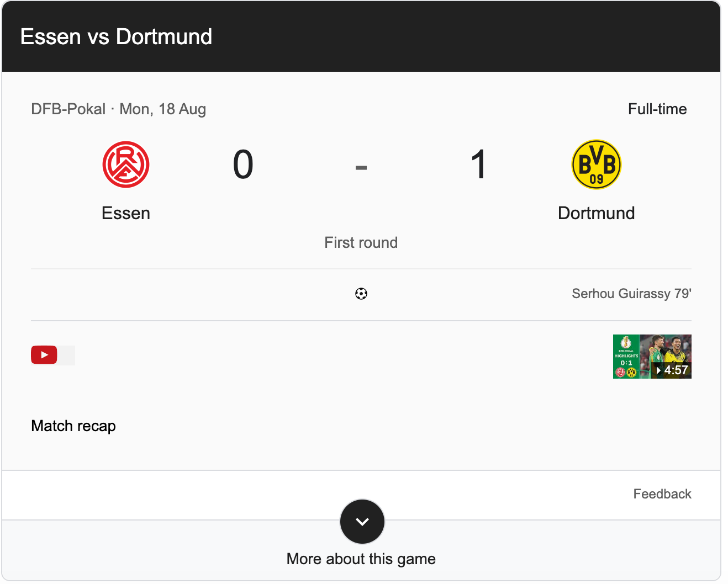Click the Rot-Weiss Essen club crest
This screenshot has width=728, height=584.
126,164
